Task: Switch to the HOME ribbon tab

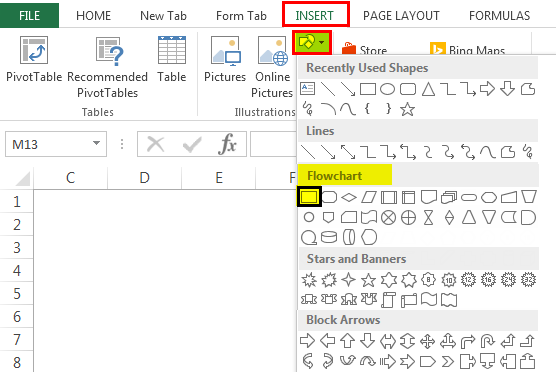Action: 93,16
